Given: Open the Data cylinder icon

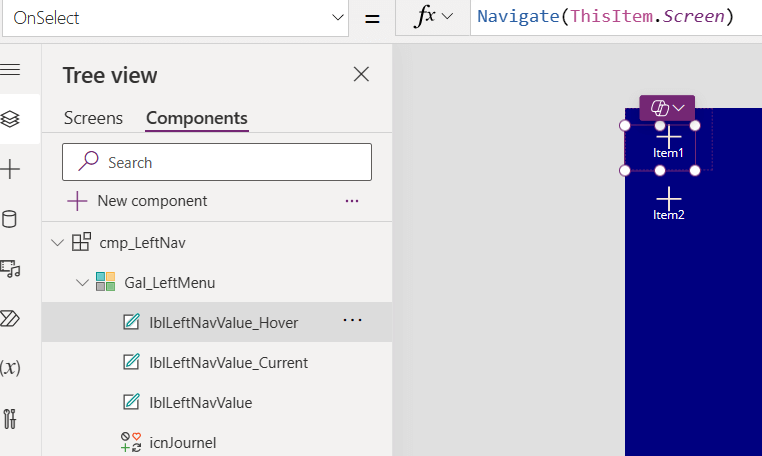Looking at the screenshot, I should [10, 219].
